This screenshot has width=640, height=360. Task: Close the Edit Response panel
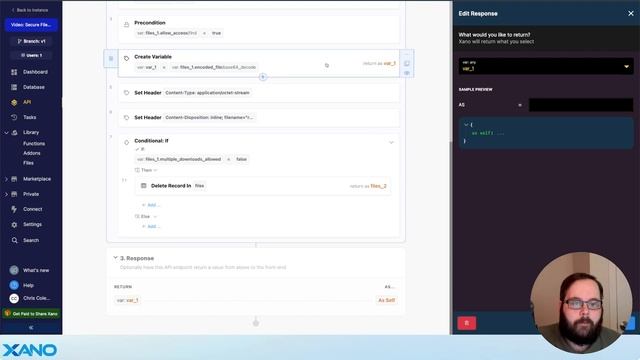point(631,13)
